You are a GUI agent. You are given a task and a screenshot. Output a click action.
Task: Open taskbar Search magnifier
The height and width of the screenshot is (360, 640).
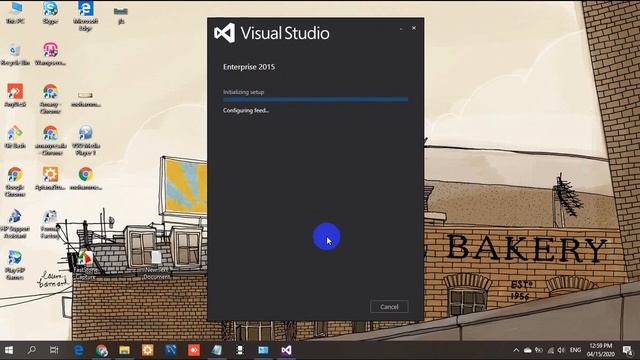31,350
